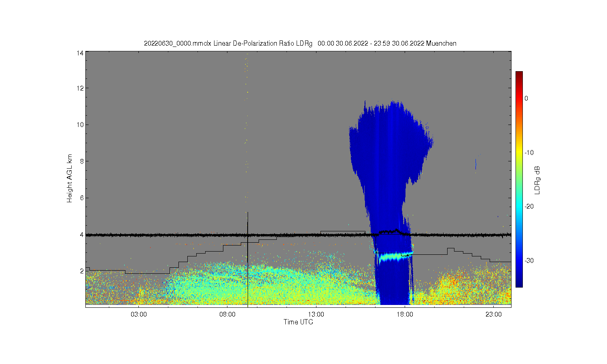This screenshot has height=364, width=607.
Task: Click the plot title text starting 20220630_0000.mmclx
Action: coord(300,43)
